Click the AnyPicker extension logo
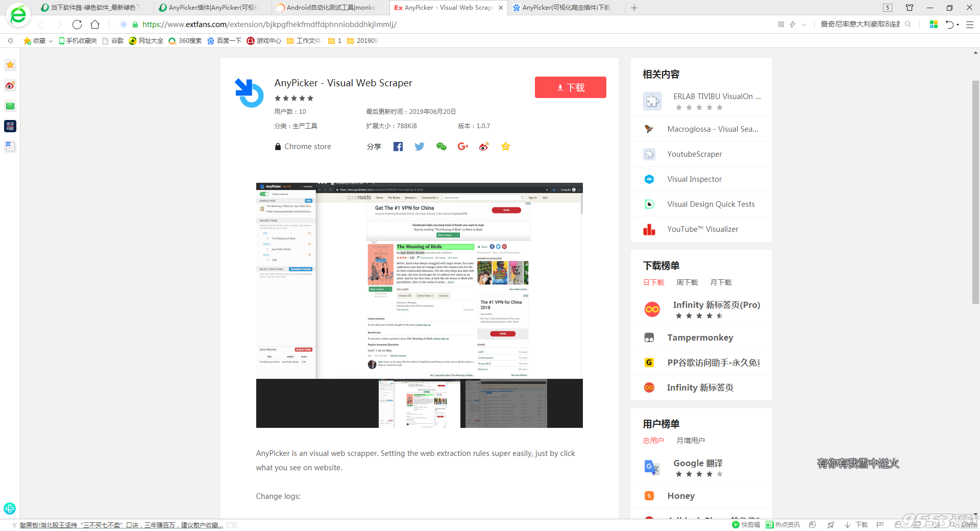 click(249, 93)
